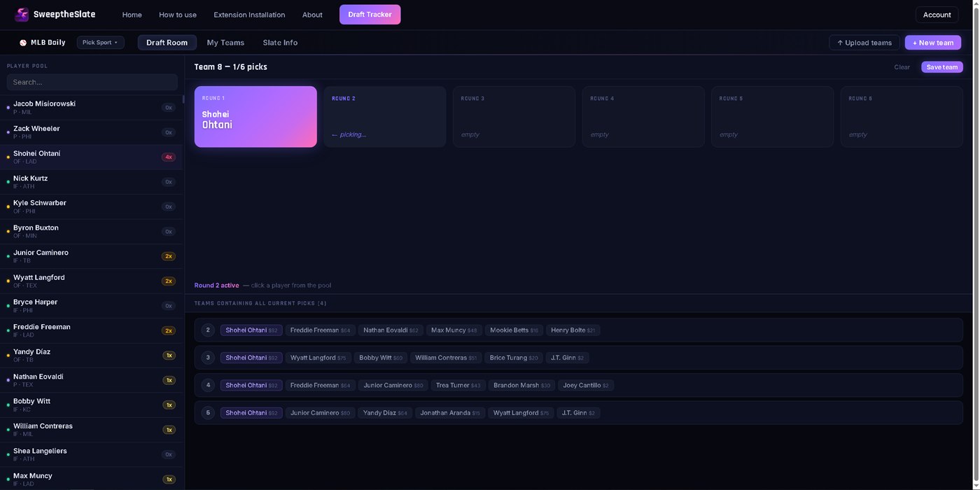Open the Account menu
980x490 pixels.
(937, 15)
